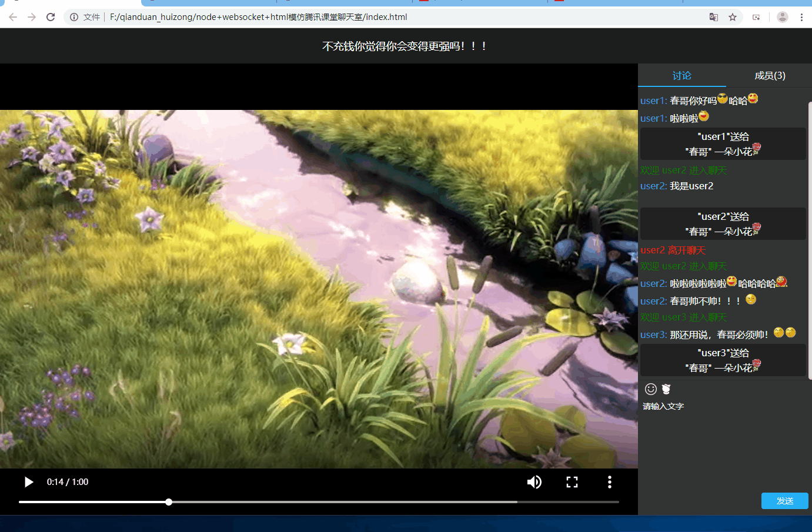Send a flower gift icon
This screenshot has height=532, width=812.
click(x=666, y=389)
